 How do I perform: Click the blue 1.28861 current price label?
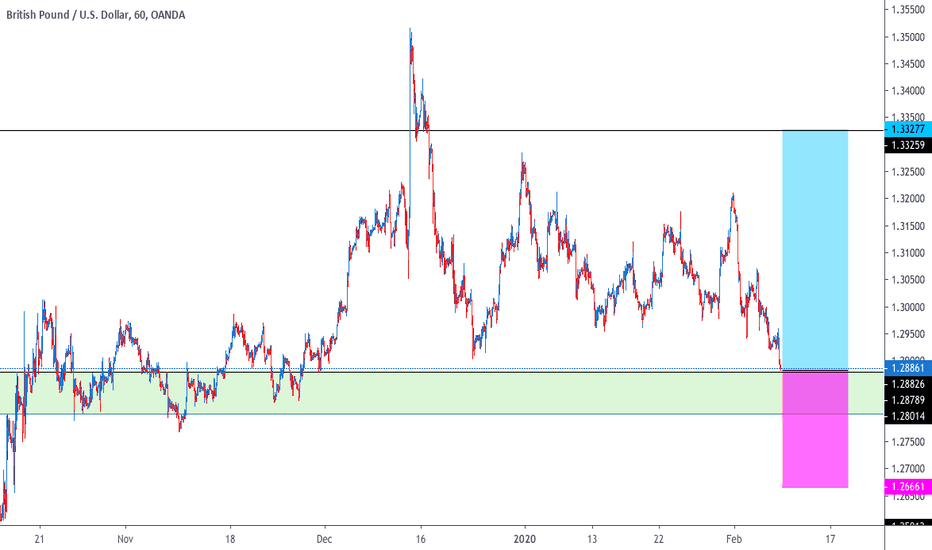[x=908, y=368]
